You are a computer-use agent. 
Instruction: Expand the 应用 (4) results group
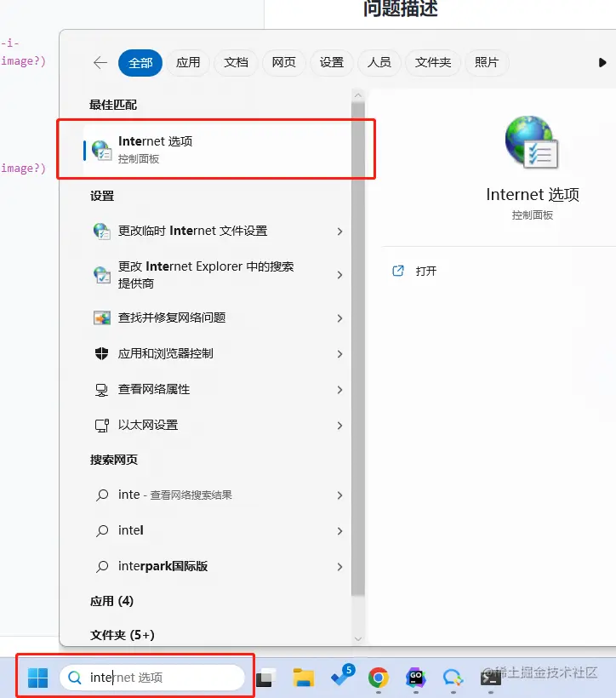coord(111,601)
